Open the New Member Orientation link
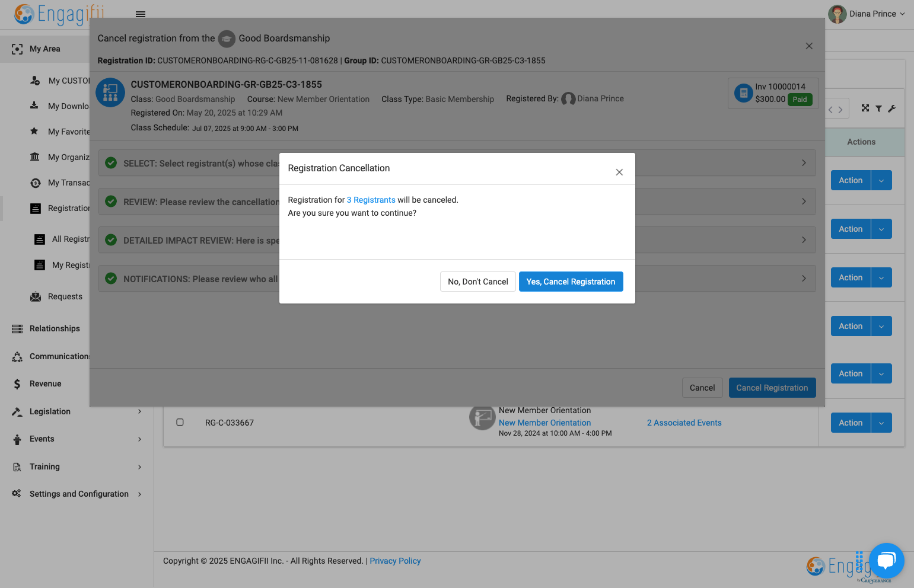 [x=544, y=423]
